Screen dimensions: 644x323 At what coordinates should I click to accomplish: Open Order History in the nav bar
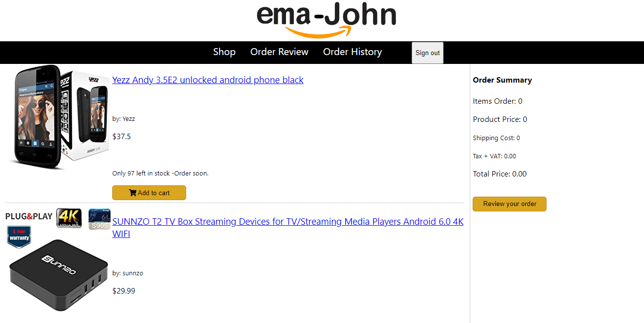point(353,52)
